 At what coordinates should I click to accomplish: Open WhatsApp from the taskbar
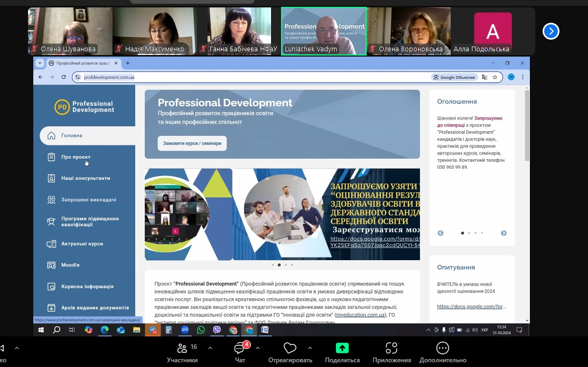pyautogui.click(x=201, y=330)
